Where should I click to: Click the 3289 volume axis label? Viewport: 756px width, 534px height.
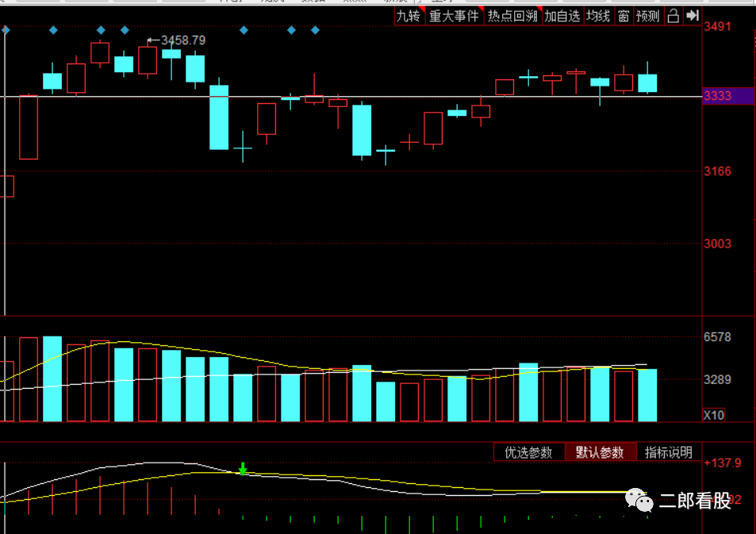(717, 379)
